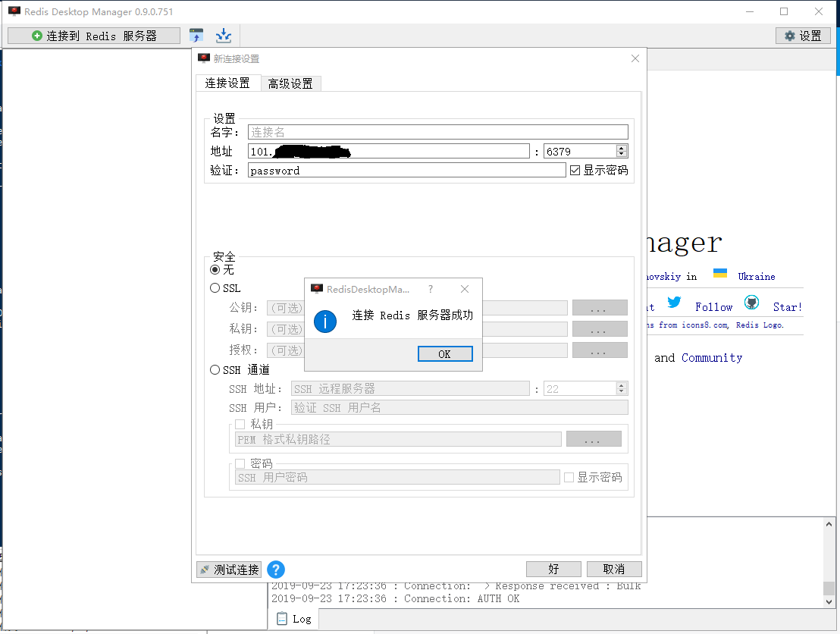Image resolution: width=840 pixels, height=634 pixels.
Task: Click the 取消 cancel button
Action: (x=614, y=569)
